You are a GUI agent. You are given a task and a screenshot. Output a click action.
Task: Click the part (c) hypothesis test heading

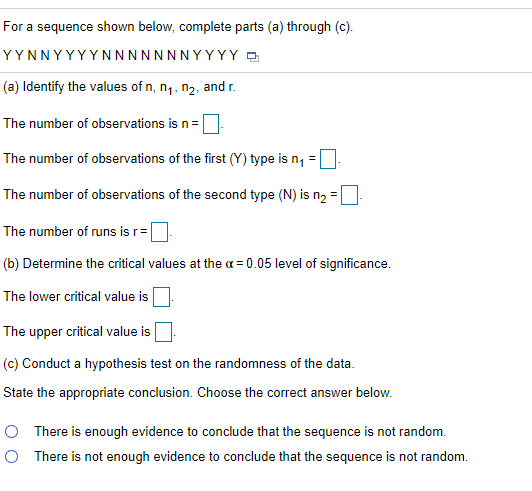click(179, 364)
